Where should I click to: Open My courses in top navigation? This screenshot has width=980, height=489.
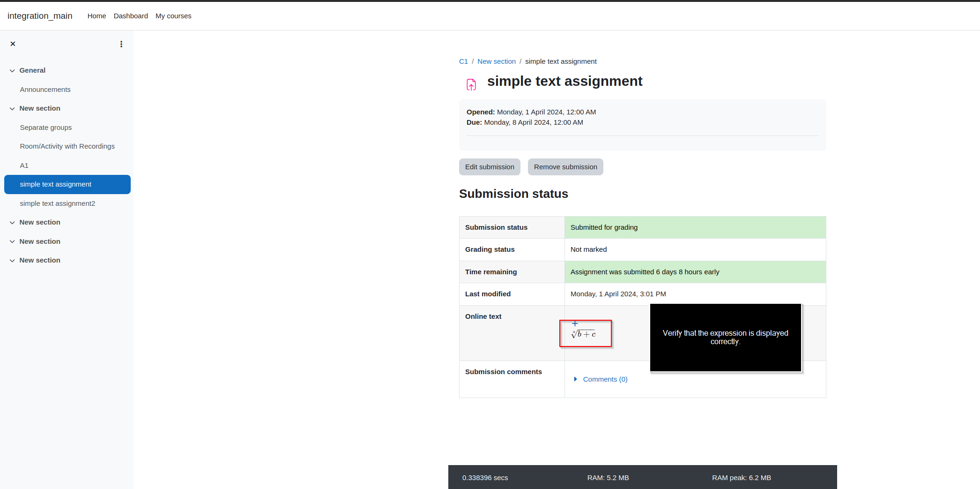(173, 16)
